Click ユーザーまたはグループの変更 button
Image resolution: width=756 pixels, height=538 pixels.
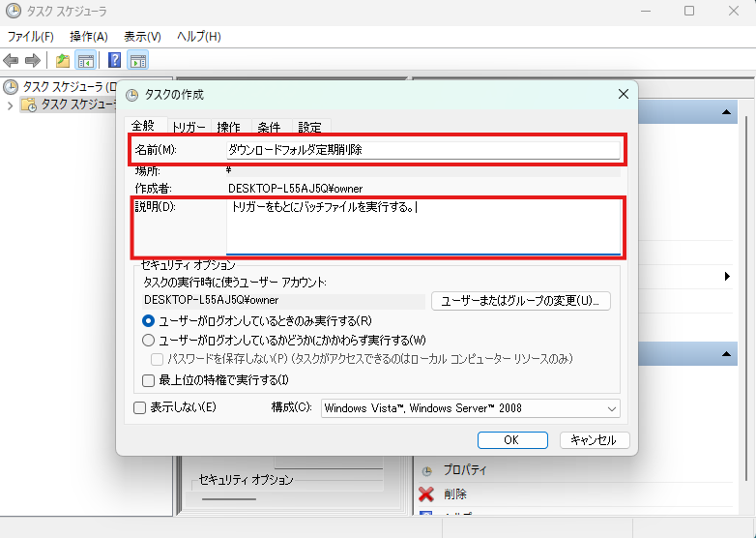pos(520,301)
